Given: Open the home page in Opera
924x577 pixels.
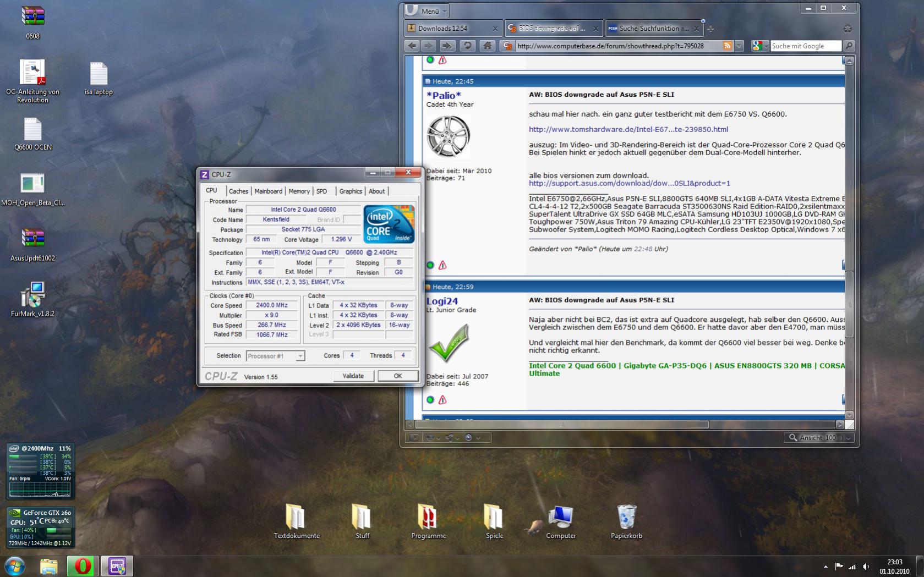Looking at the screenshot, I should (x=487, y=46).
